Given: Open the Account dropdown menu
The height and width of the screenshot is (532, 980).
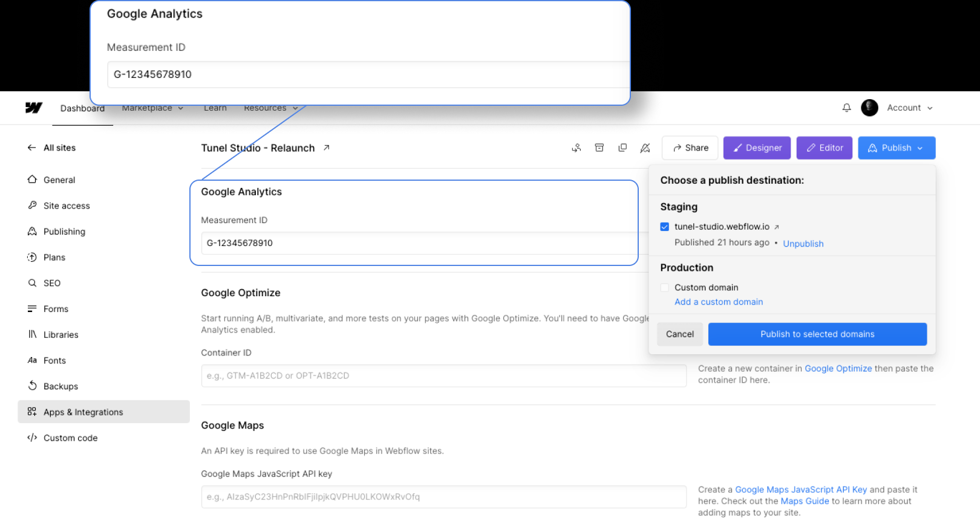Looking at the screenshot, I should 909,108.
